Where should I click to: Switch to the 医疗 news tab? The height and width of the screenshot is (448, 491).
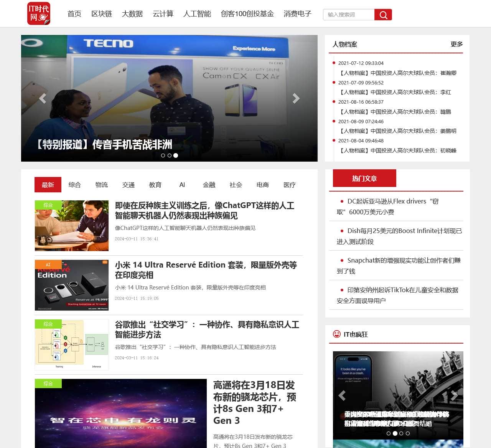click(x=290, y=185)
